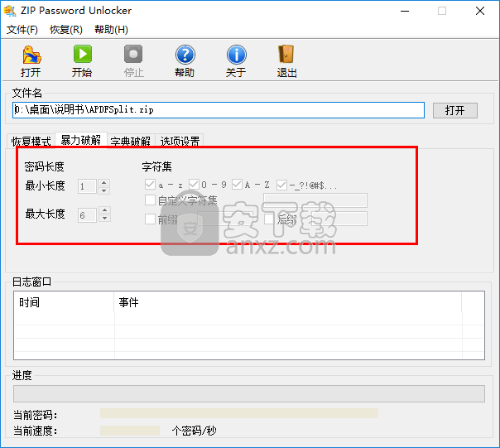Toggle the a - z character set checkbox
This screenshot has height=448, width=500.
point(150,184)
